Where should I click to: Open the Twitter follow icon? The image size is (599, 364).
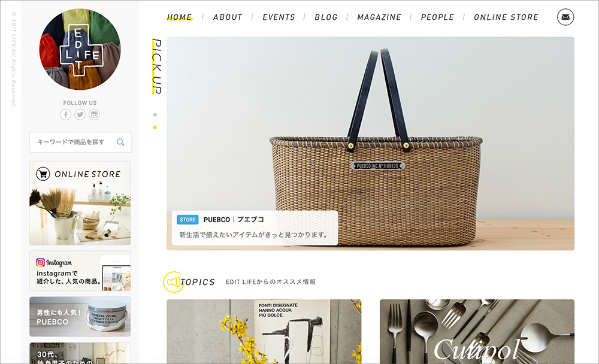click(x=80, y=114)
